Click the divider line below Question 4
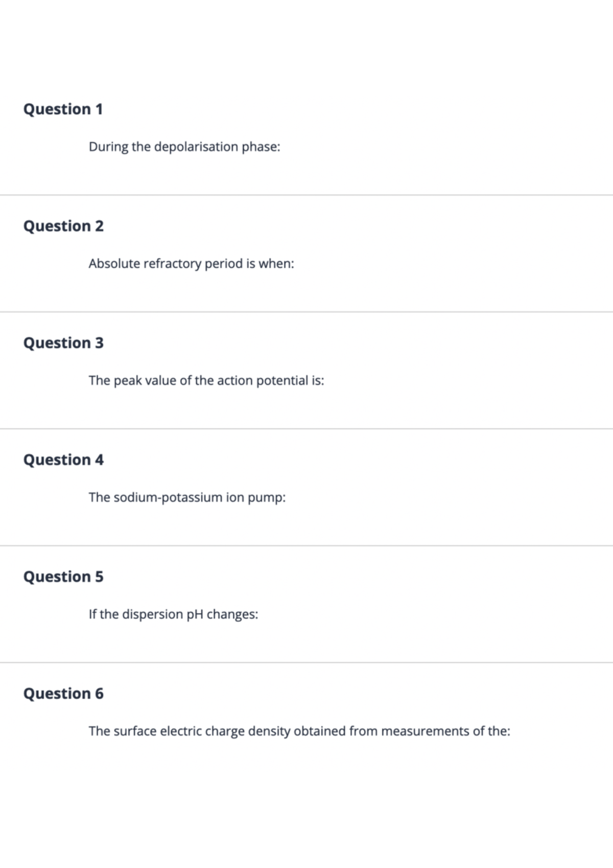This screenshot has width=613, height=868. (x=306, y=545)
